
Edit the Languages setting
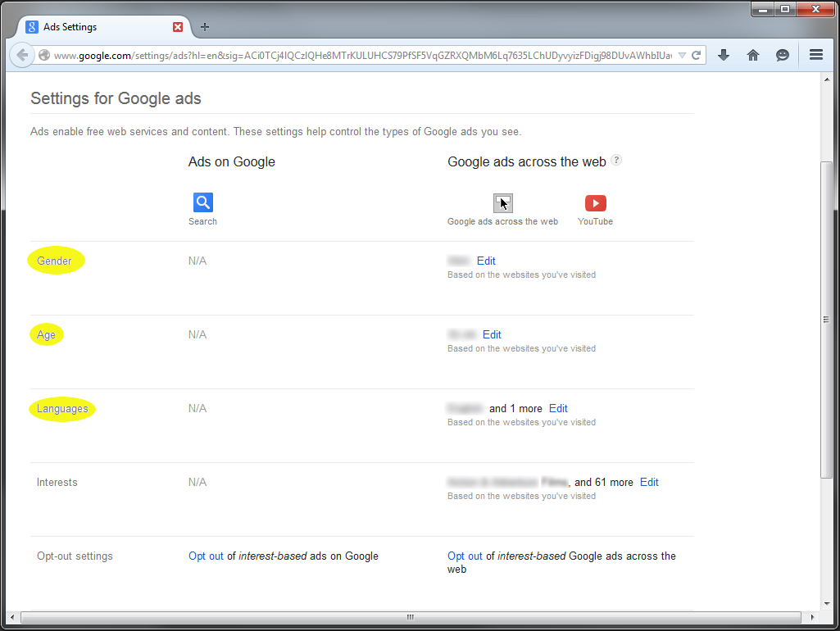(x=558, y=409)
